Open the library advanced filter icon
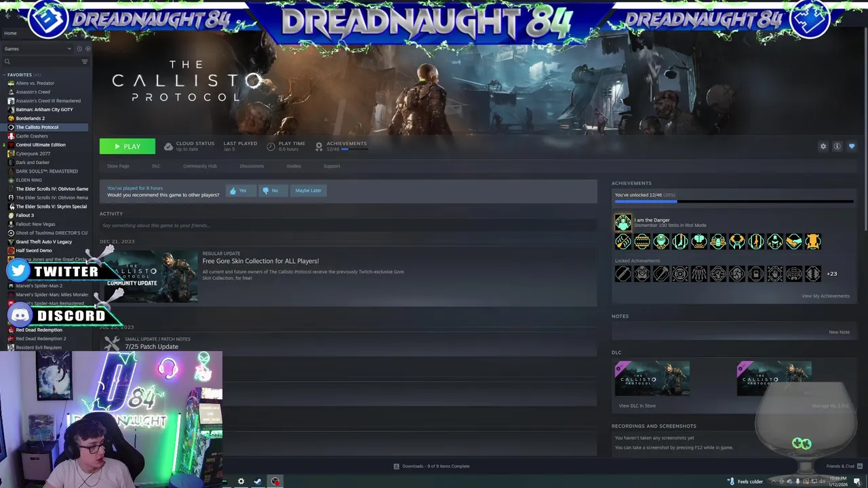The image size is (868, 488). point(85,62)
